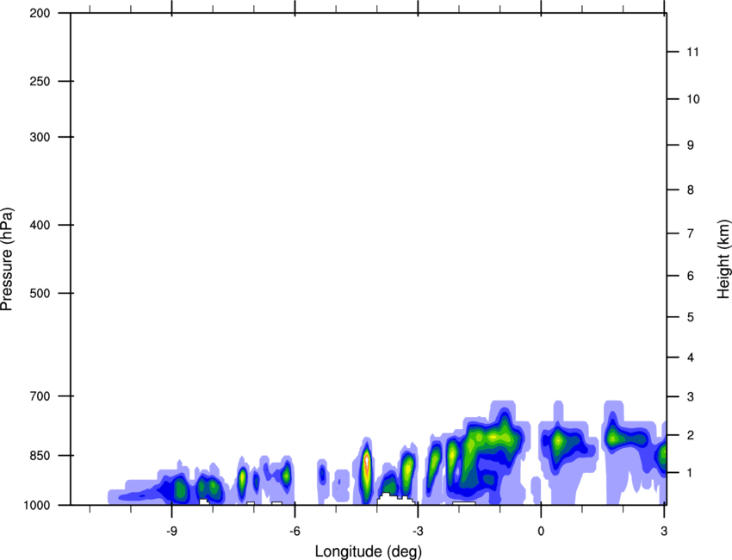Select the 300 pressure tick label
This screenshot has width=732, height=560.
(x=40, y=137)
